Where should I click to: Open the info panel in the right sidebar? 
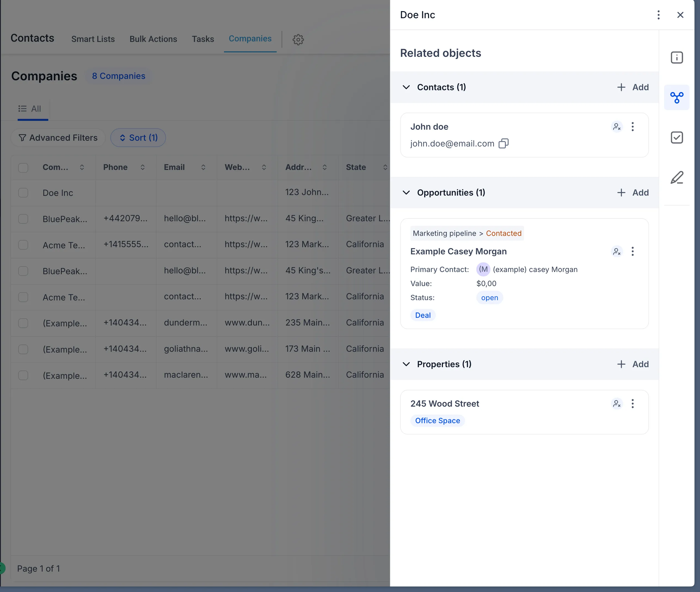coord(677,57)
